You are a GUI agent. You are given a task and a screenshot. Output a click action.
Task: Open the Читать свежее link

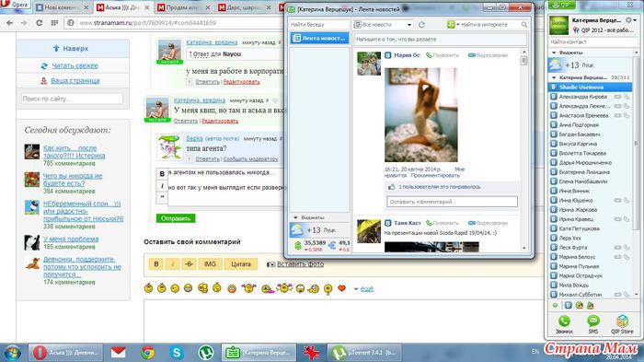tap(75, 65)
